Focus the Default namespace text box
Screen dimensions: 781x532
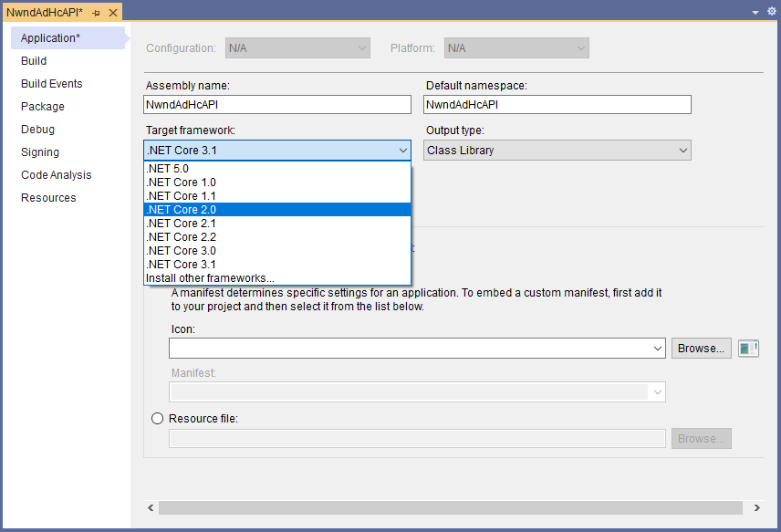pyautogui.click(x=557, y=105)
